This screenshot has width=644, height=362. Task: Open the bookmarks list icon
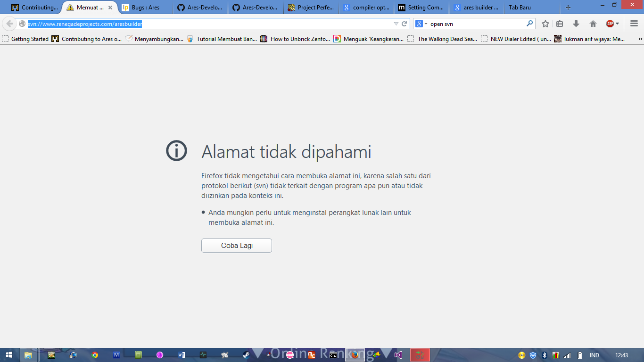point(560,24)
